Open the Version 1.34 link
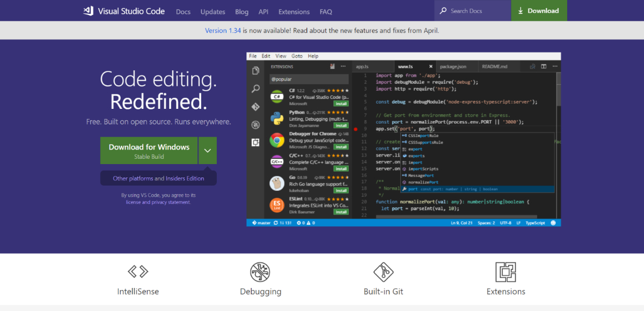This screenshot has height=311, width=644. [223, 31]
